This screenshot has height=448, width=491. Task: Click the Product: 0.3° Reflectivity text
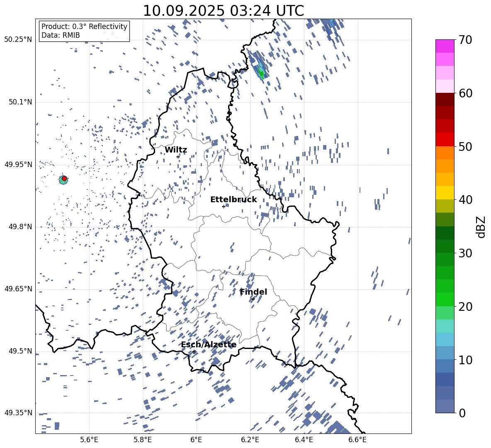pyautogui.click(x=84, y=27)
